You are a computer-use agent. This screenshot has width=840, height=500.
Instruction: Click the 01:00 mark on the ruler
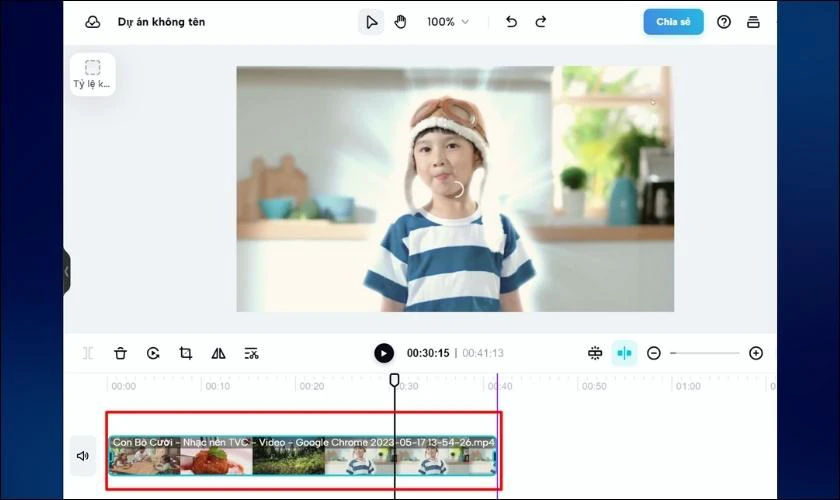pyautogui.click(x=688, y=386)
